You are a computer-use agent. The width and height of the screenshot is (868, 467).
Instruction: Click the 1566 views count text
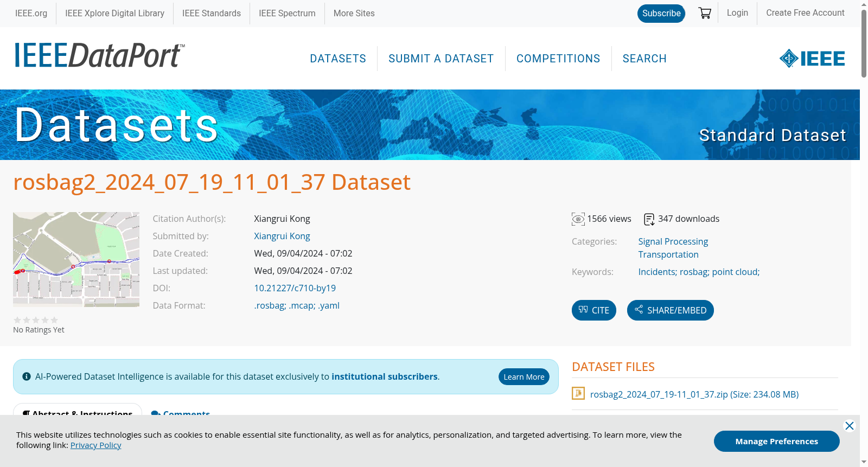click(609, 219)
